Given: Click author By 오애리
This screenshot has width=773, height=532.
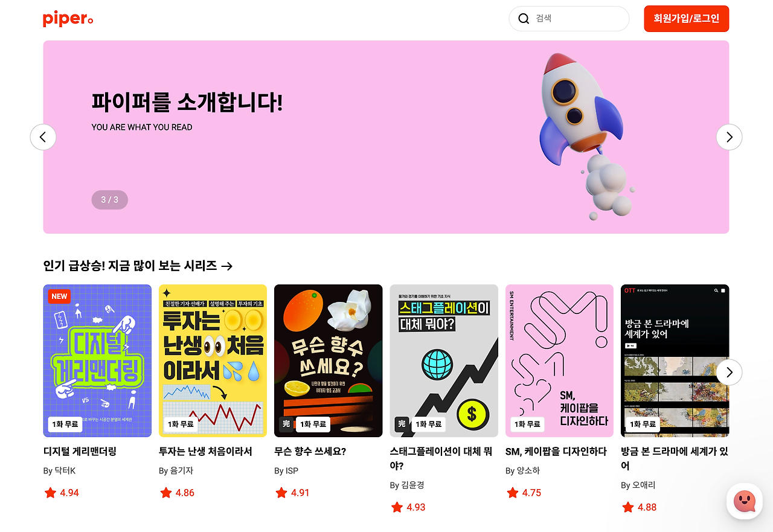Looking at the screenshot, I should (638, 486).
